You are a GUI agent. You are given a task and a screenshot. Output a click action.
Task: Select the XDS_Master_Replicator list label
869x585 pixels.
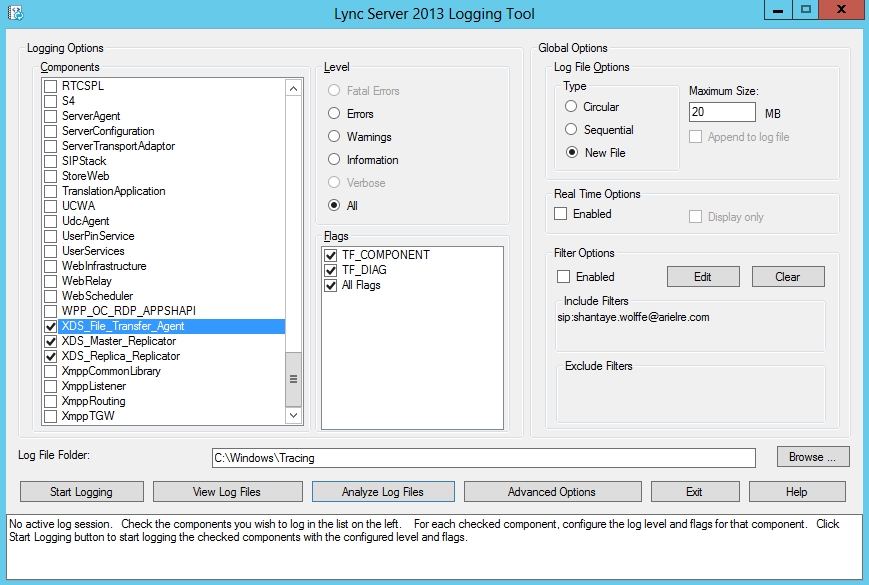click(x=119, y=341)
